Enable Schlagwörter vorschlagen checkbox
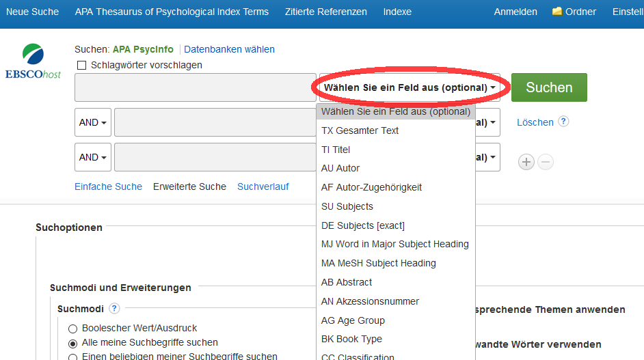Viewport: 644px width, 360px height. (82, 66)
